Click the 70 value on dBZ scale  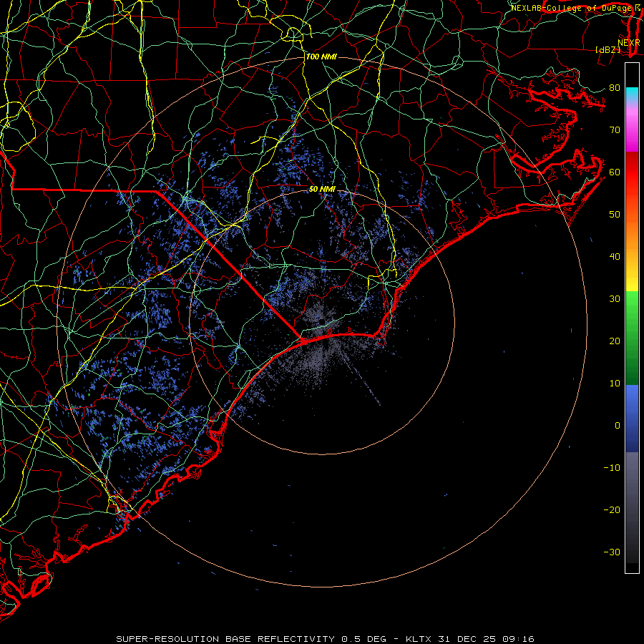coord(615,130)
